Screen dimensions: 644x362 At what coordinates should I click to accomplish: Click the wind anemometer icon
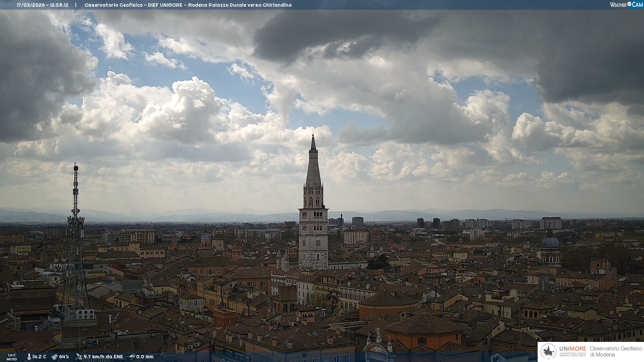click(x=79, y=357)
